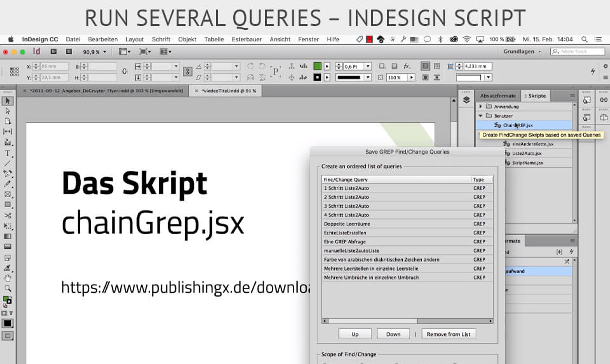Click the rotate 90° clockwise icon

[x=250, y=66]
